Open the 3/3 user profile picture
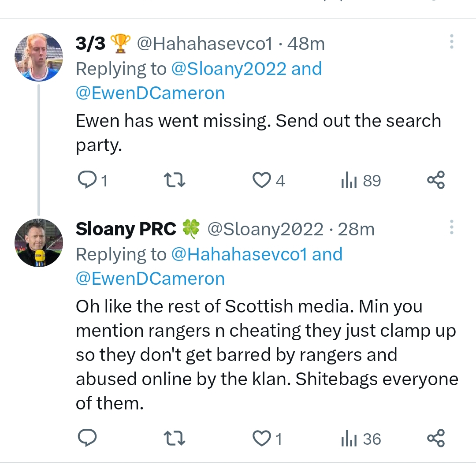 pyautogui.click(x=38, y=57)
